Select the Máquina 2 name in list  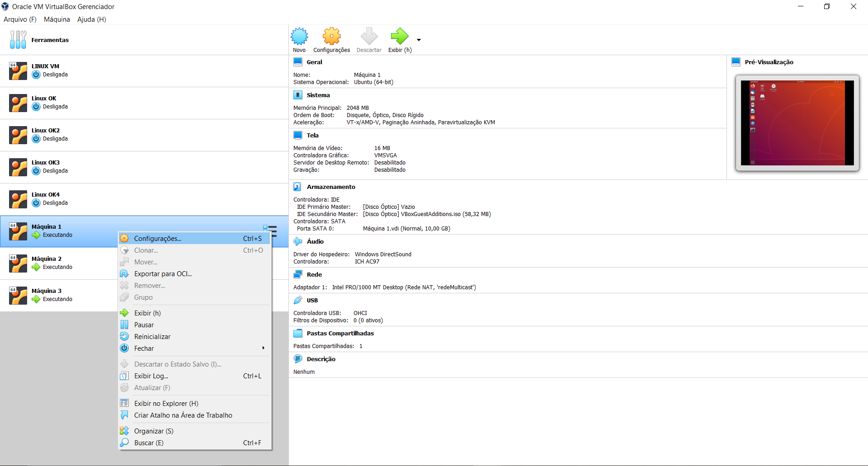47,259
